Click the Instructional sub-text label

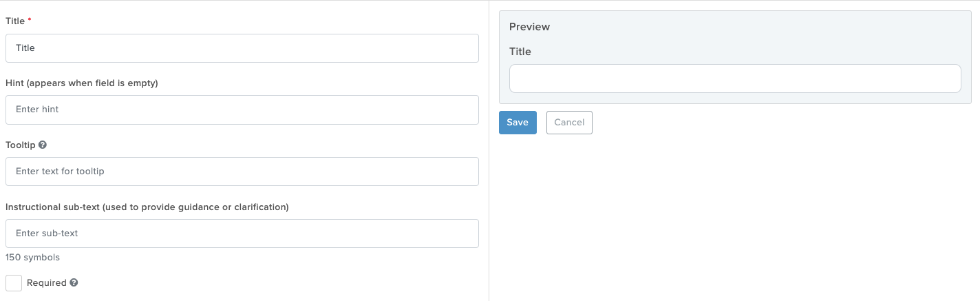pyautogui.click(x=147, y=207)
